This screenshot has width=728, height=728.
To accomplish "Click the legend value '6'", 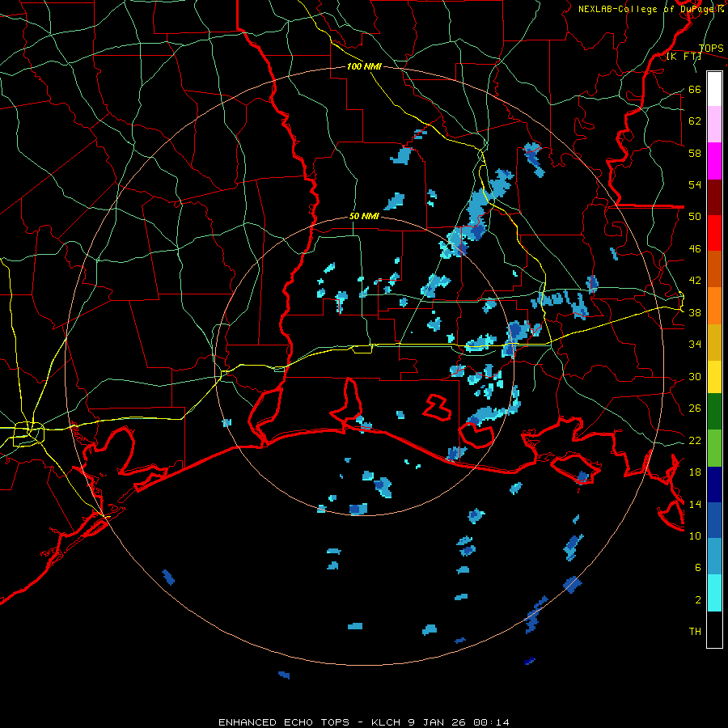I will (x=698, y=567).
